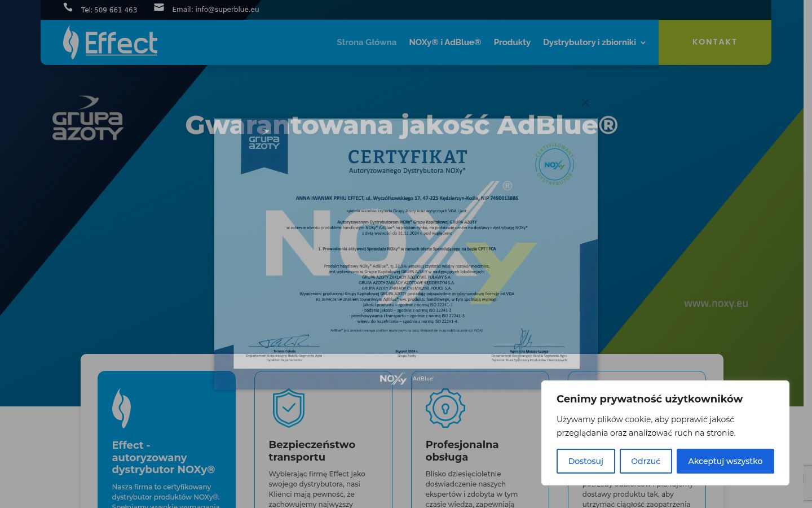Click the Profesjonalna obsługa card heading
This screenshot has height=508, width=812.
pyautogui.click(x=462, y=450)
